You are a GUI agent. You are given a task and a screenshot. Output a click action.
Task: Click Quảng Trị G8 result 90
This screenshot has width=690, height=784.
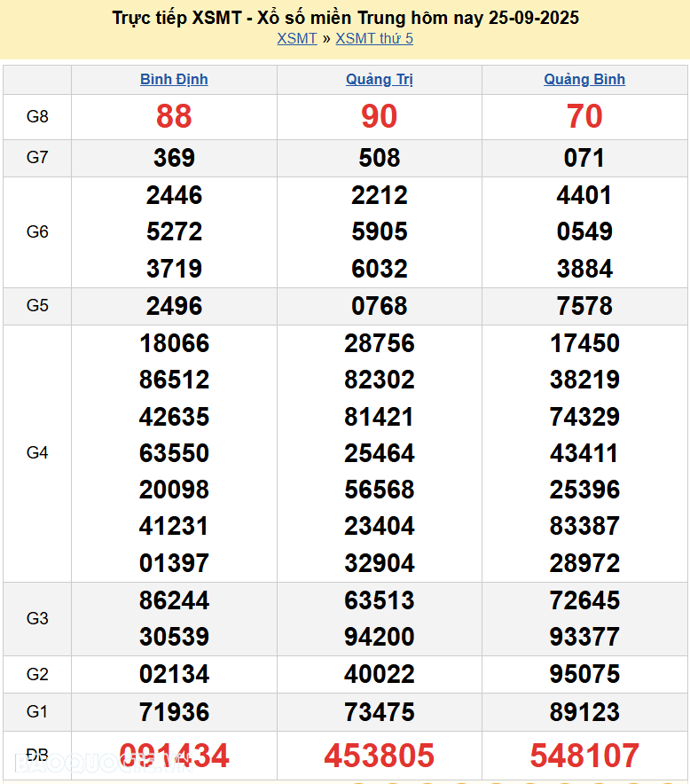click(380, 116)
